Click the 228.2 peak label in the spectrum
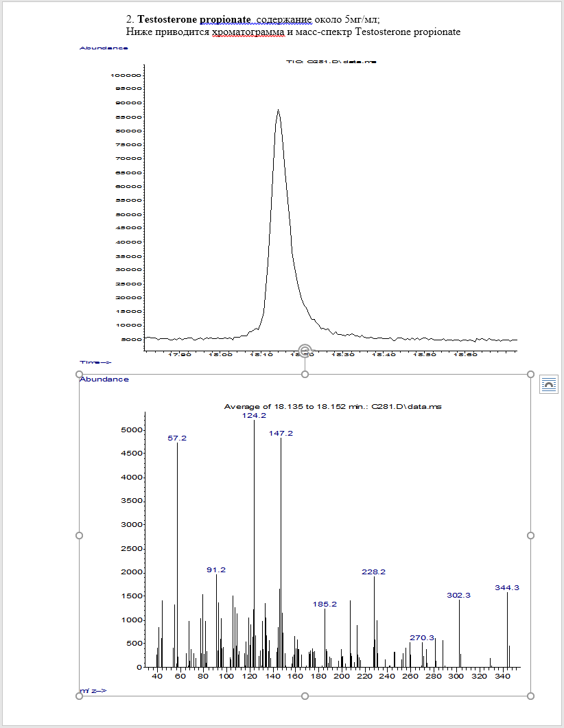 (374, 572)
